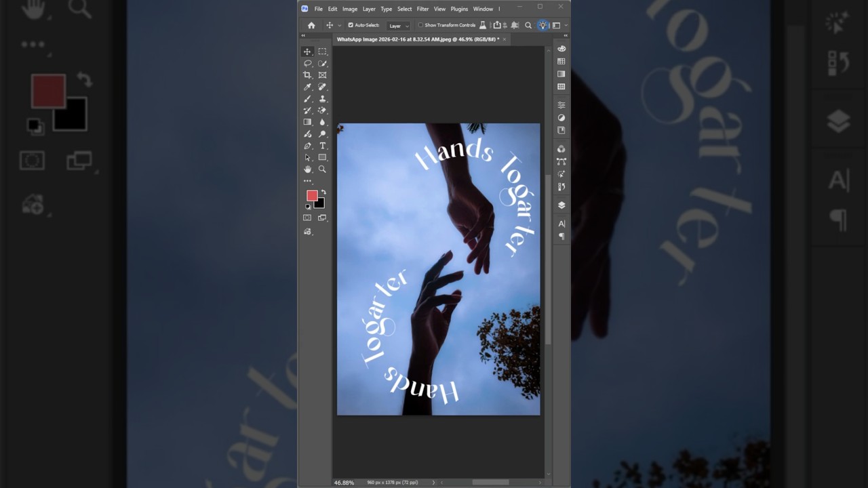The height and width of the screenshot is (488, 868).
Task: Toggle Quick Mask mode icon
Action: coord(307,218)
